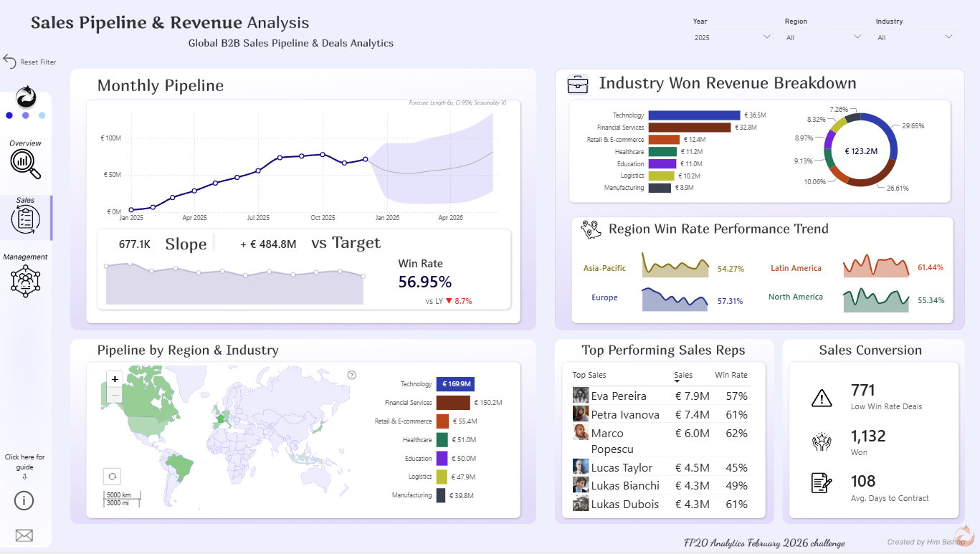Sort by the Top Sales column header
The width and height of the screenshot is (980, 554).
pos(589,375)
